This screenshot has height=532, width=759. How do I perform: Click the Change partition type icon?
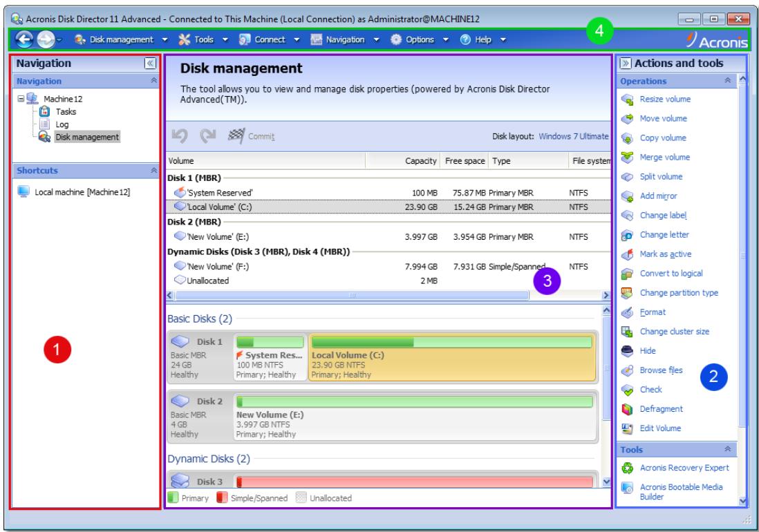pos(628,293)
